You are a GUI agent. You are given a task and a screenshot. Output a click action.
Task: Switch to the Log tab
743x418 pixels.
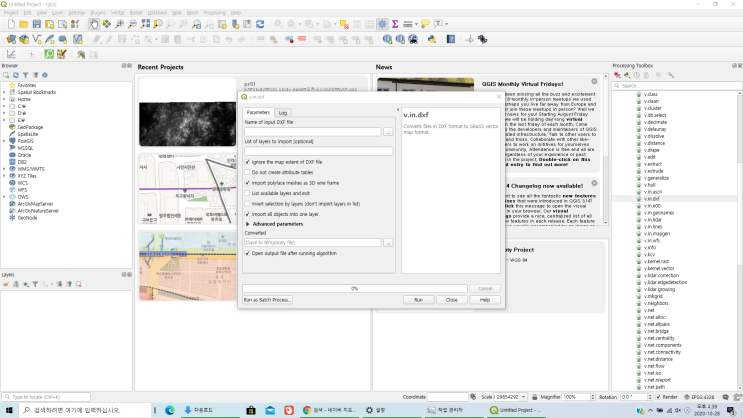(x=283, y=113)
